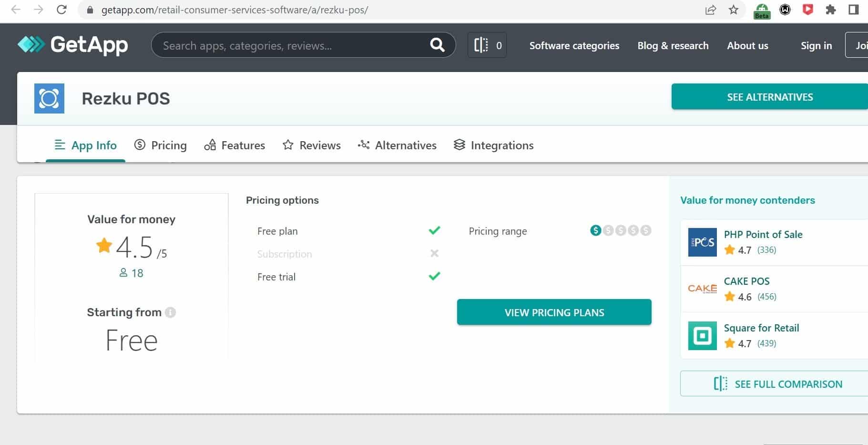Click the Sign in link

point(816,45)
